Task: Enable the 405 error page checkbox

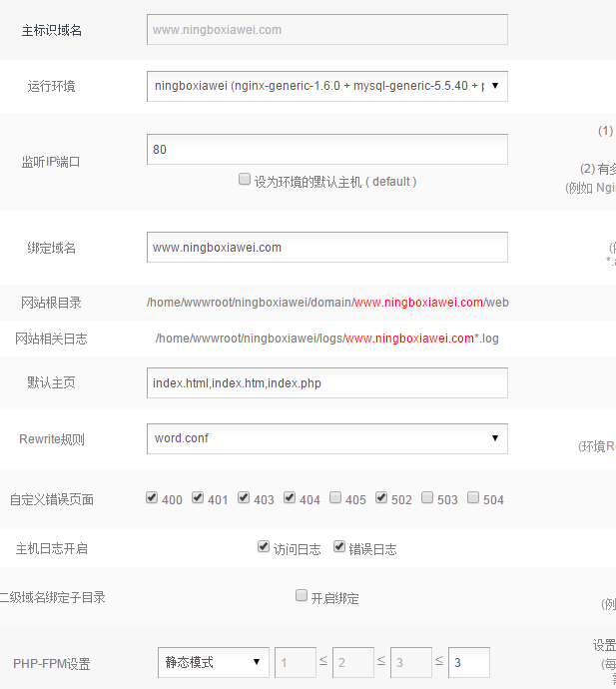Action: pyautogui.click(x=335, y=498)
